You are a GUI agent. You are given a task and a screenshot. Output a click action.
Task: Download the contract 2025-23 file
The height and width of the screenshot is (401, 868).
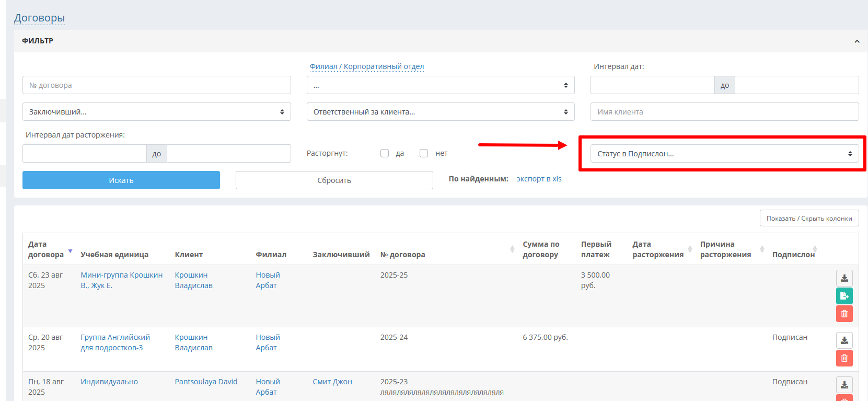[x=844, y=385]
